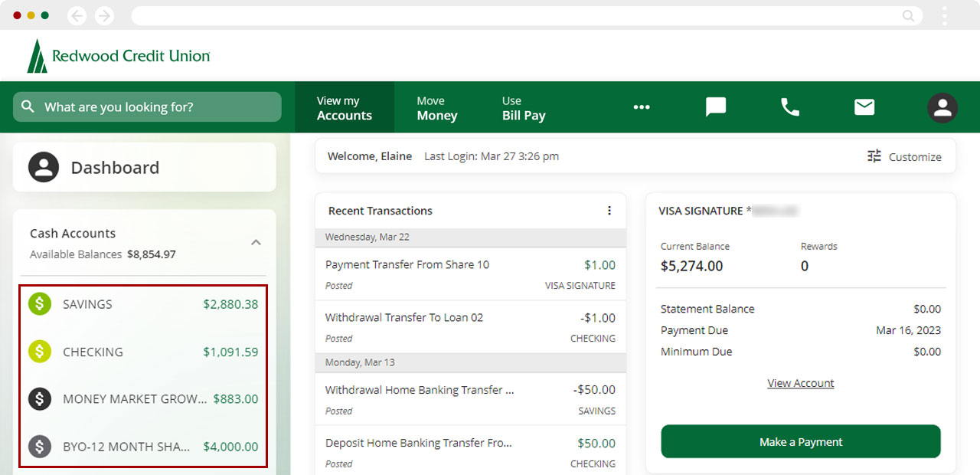The height and width of the screenshot is (475, 980).
Task: Click the Customize label
Action: click(915, 156)
